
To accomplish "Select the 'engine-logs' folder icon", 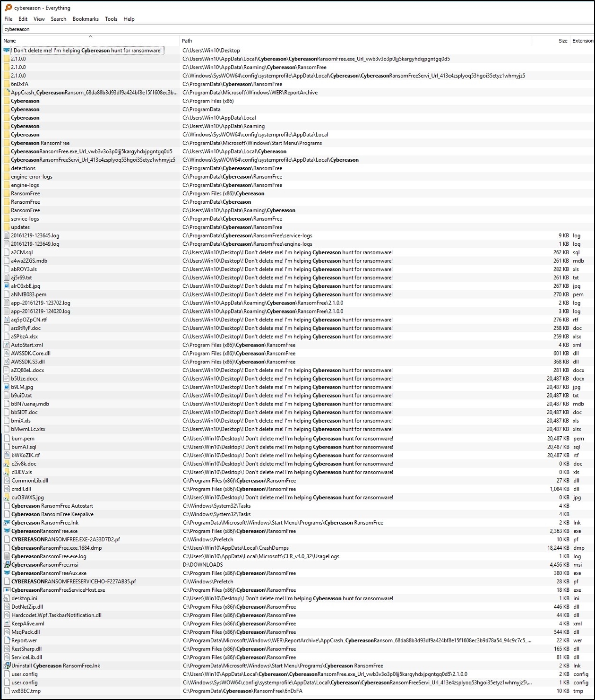I will pos(7,185).
